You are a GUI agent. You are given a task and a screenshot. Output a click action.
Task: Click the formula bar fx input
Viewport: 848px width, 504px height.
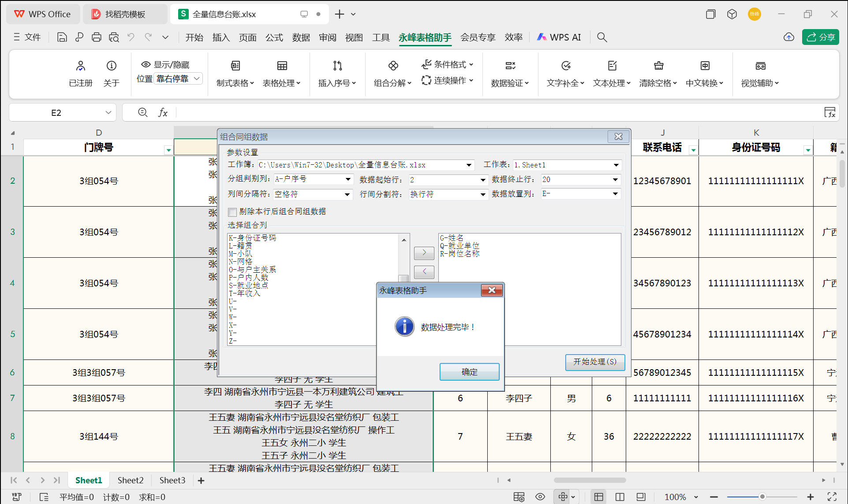163,112
